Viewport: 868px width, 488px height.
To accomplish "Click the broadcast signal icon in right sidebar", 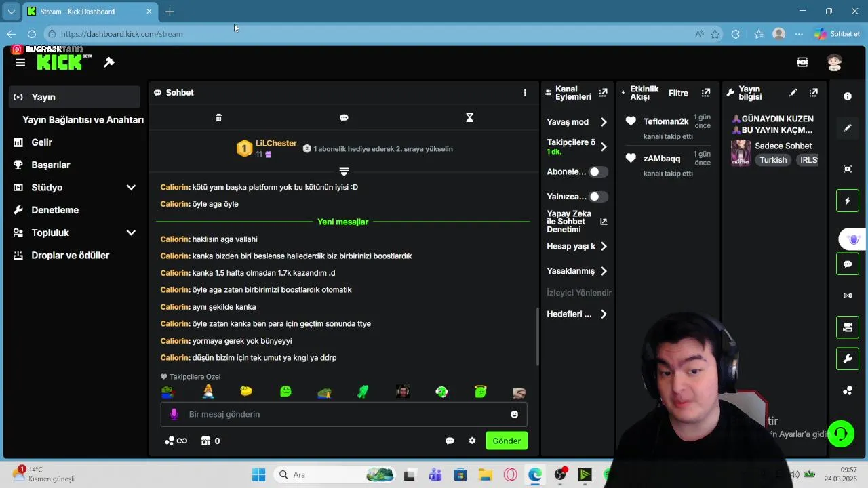I will (848, 296).
